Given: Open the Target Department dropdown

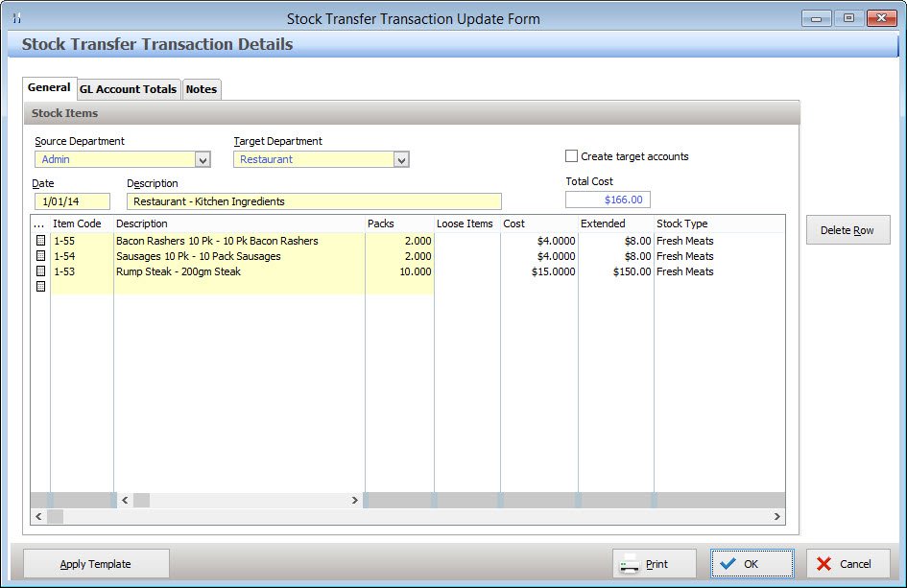Looking at the screenshot, I should 402,158.
